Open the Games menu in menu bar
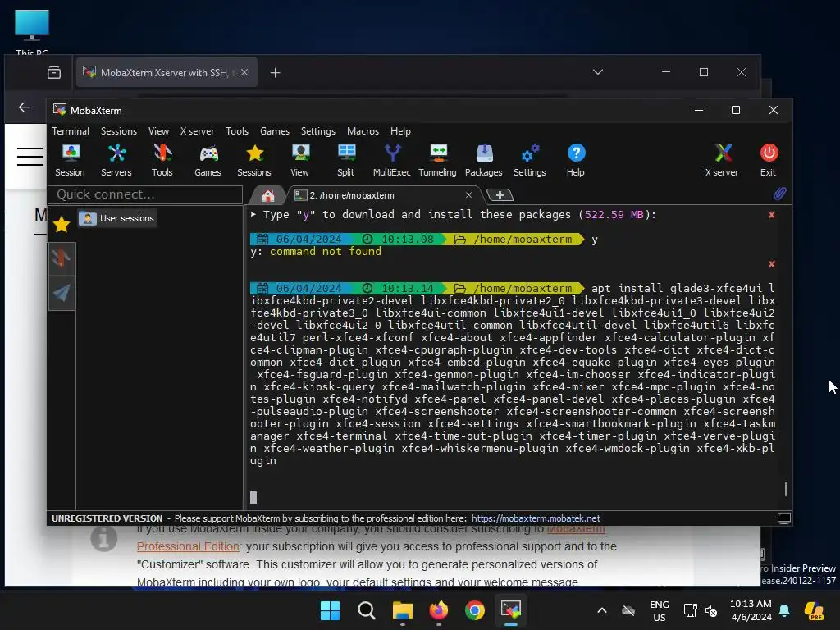 coord(275,131)
